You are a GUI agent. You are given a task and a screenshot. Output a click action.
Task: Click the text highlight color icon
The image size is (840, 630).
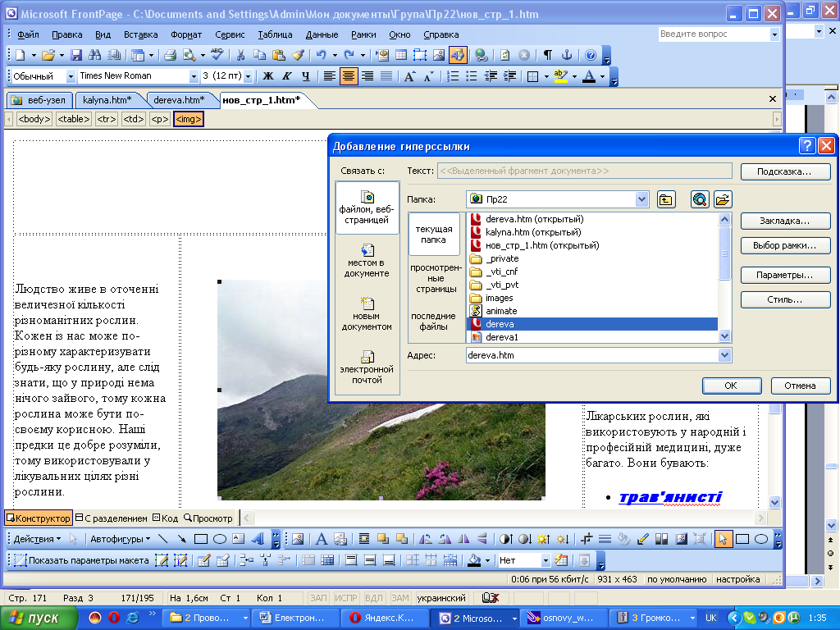[560, 76]
